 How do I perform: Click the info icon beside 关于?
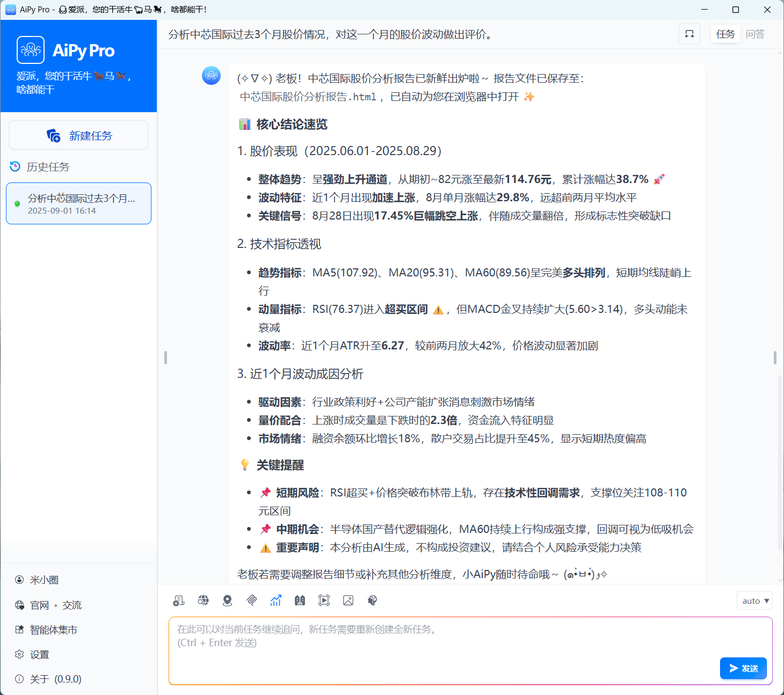(19, 679)
